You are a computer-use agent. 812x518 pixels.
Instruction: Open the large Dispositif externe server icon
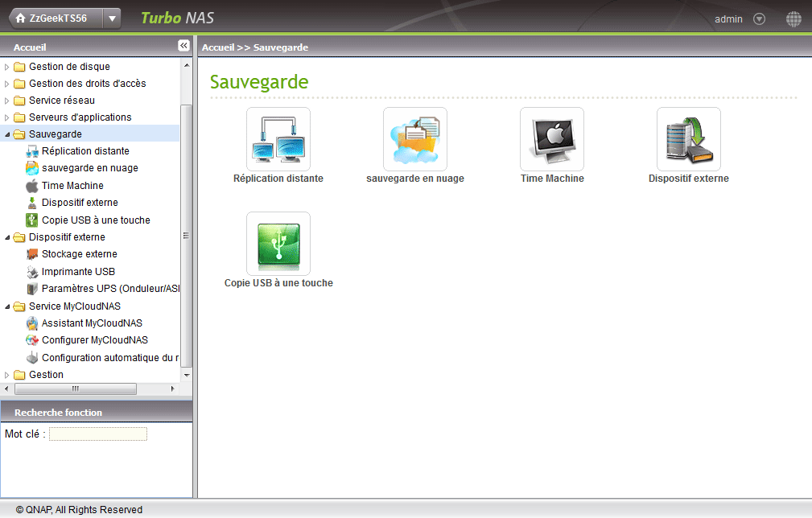(x=689, y=138)
